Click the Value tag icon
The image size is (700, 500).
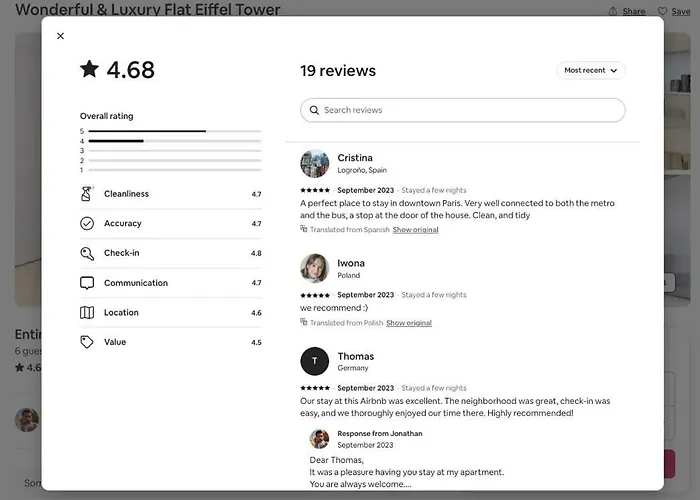tap(86, 342)
